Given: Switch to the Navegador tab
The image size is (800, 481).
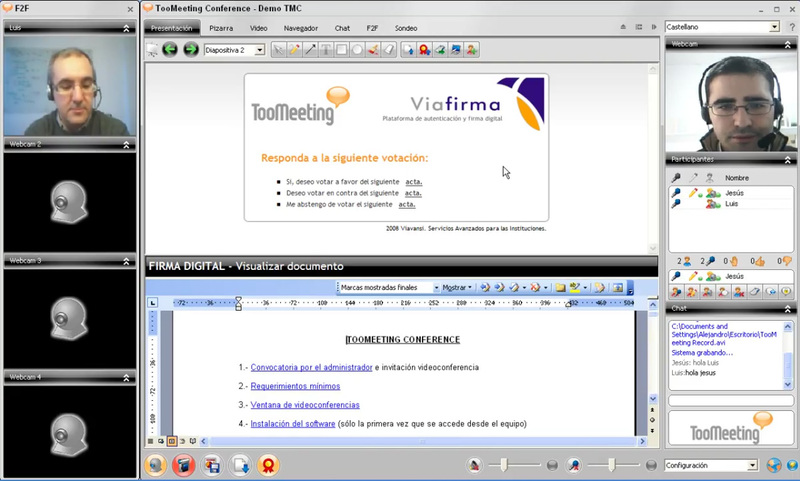Looking at the screenshot, I should [301, 28].
